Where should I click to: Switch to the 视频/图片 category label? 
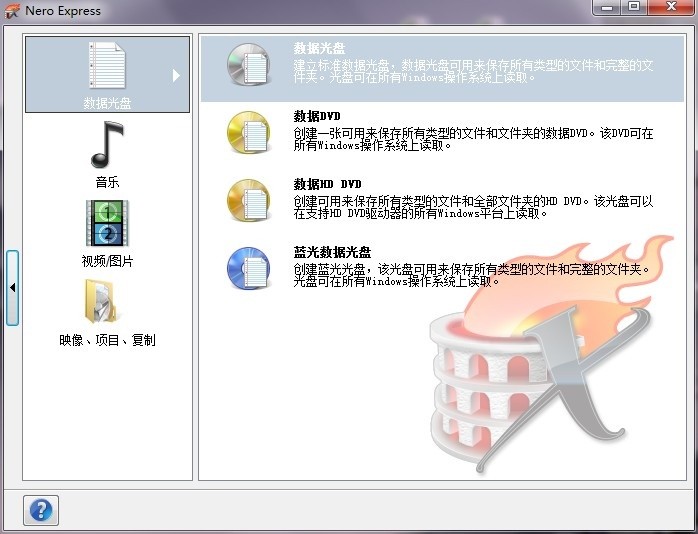(107, 261)
